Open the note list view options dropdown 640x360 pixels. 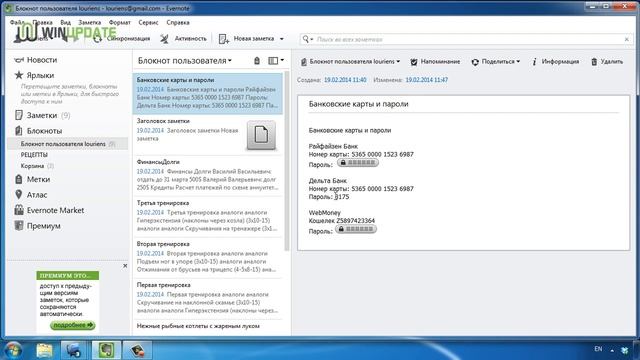click(x=276, y=61)
